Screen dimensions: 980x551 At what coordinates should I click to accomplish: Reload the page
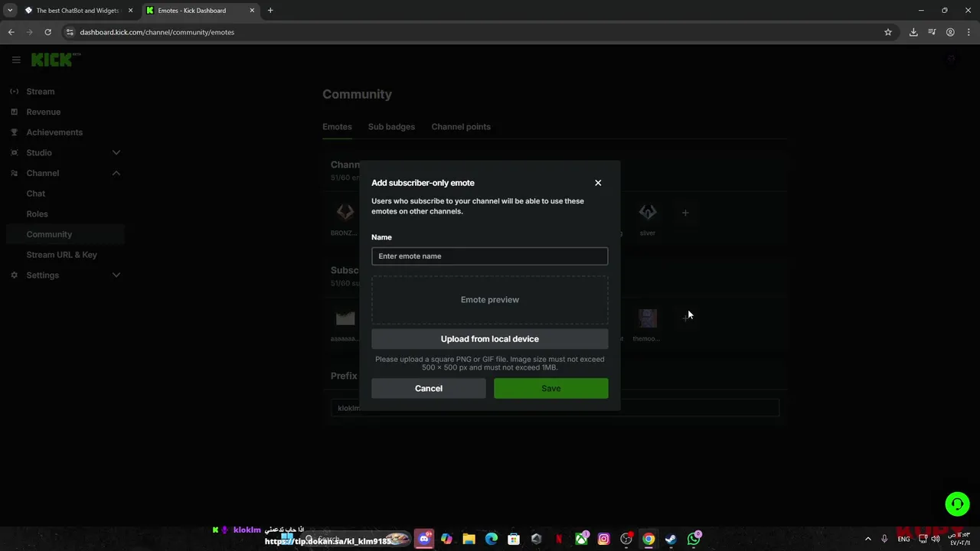tap(47, 32)
